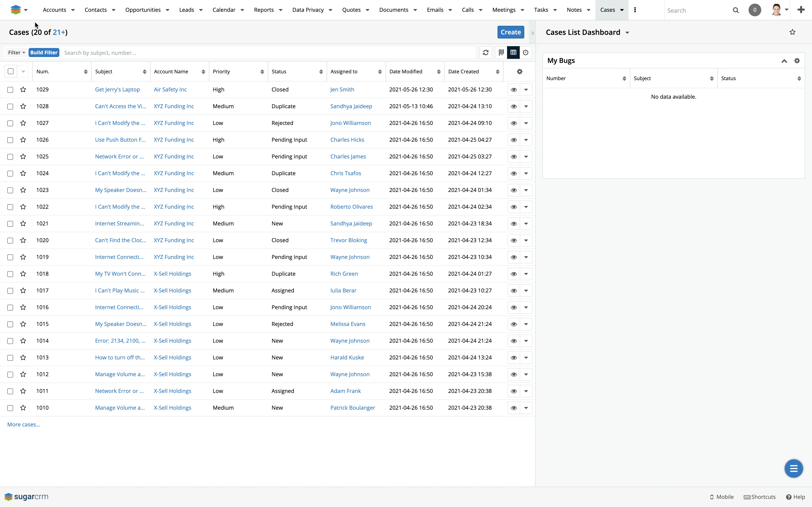Refresh the Cases list
The image size is (812, 507).
click(486, 53)
